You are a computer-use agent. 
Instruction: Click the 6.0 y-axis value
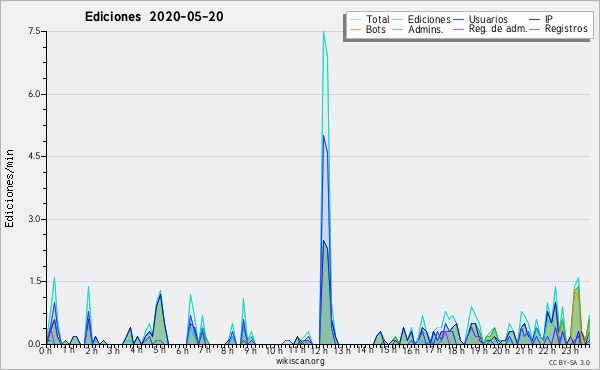34,94
